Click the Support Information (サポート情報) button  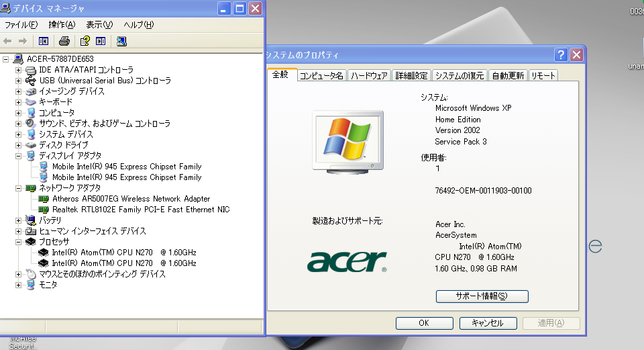click(482, 296)
